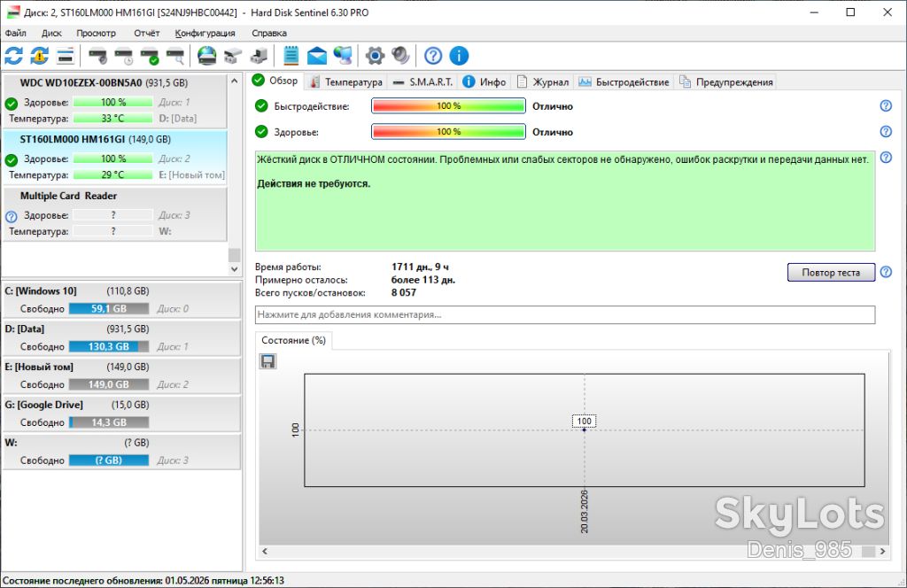907x588 pixels.
Task: Click the chart's left scroll arrow
Action: pyautogui.click(x=265, y=551)
